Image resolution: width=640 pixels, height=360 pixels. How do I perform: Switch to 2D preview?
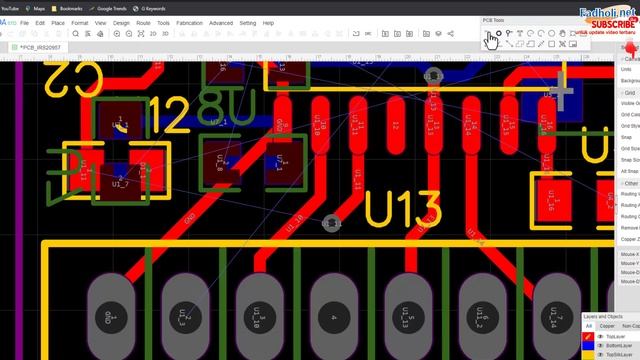[x=153, y=34]
